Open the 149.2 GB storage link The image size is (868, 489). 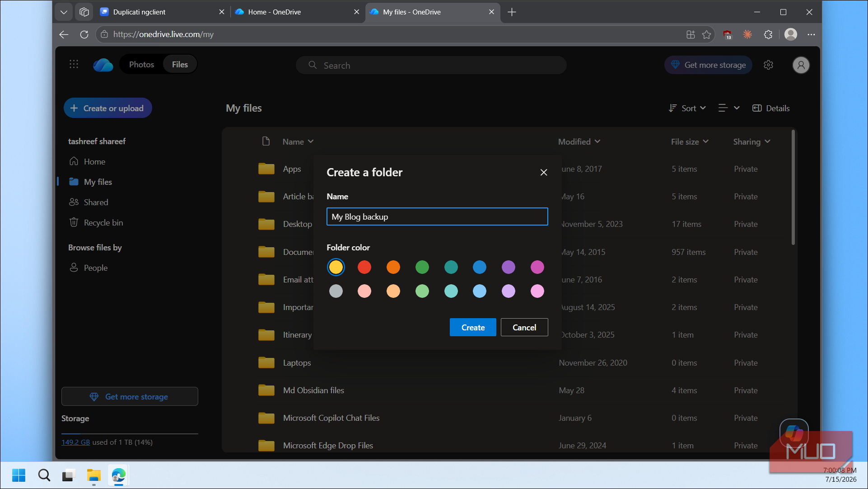[x=75, y=442]
